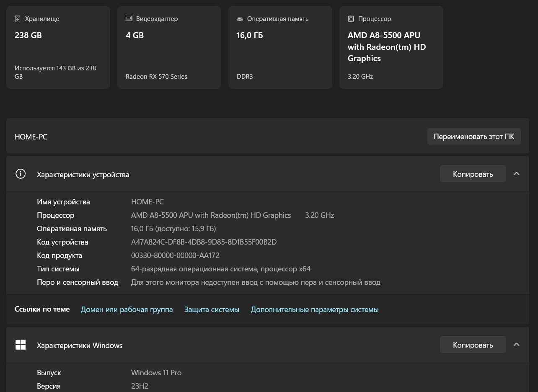Screen dimensions: 538x392
Task: Click 3.20 GHz text in processor card
Action: [x=360, y=76]
